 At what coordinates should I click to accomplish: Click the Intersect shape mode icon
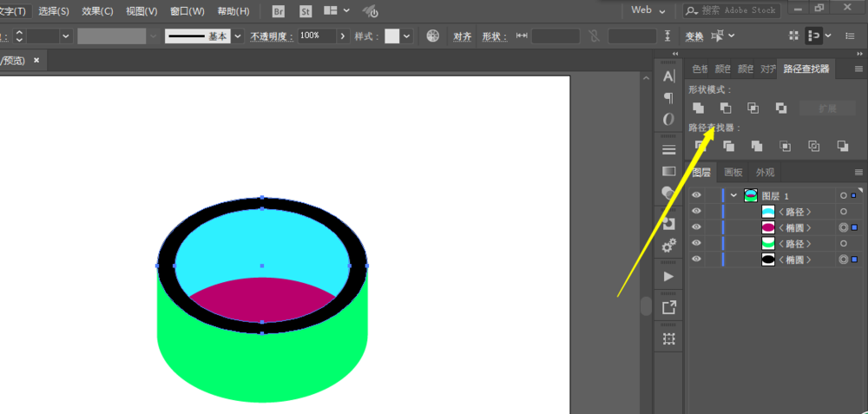click(x=753, y=108)
